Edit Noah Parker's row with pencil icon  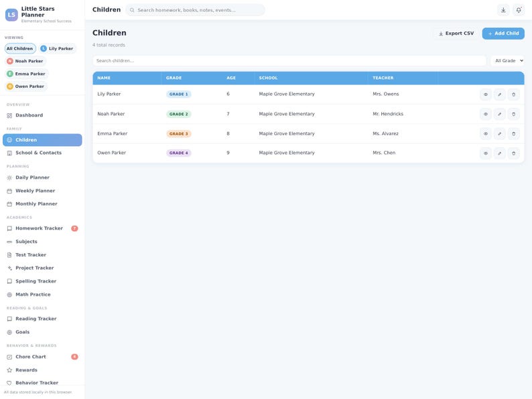pos(499,114)
